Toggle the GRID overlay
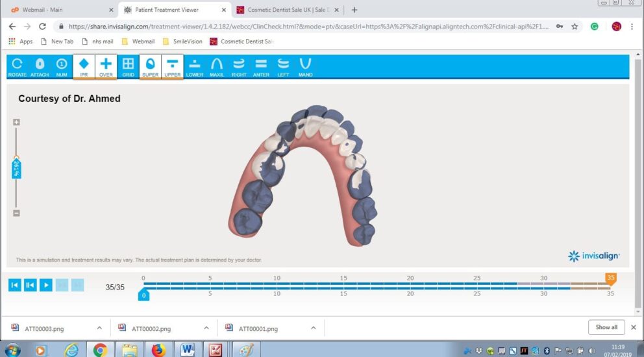The height and width of the screenshot is (357, 644). pos(128,67)
